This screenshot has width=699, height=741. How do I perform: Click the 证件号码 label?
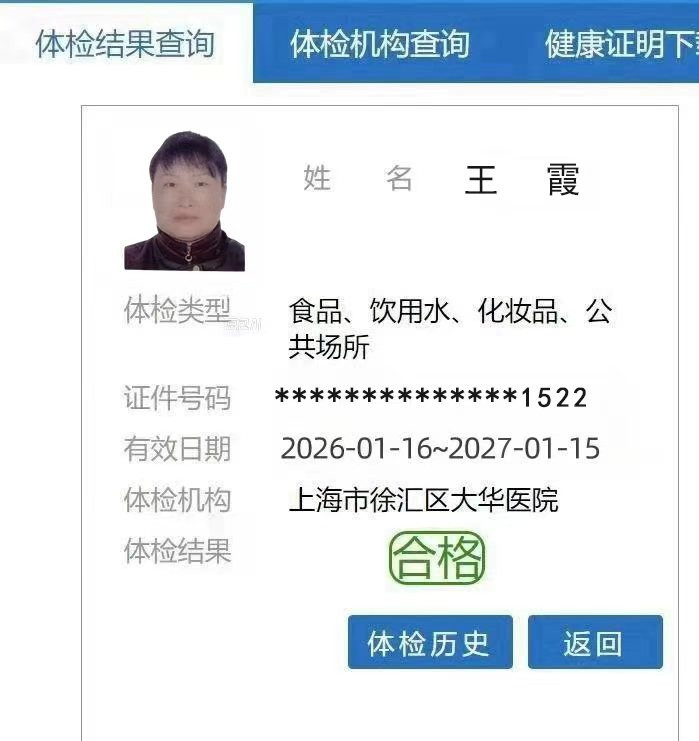coord(177,397)
